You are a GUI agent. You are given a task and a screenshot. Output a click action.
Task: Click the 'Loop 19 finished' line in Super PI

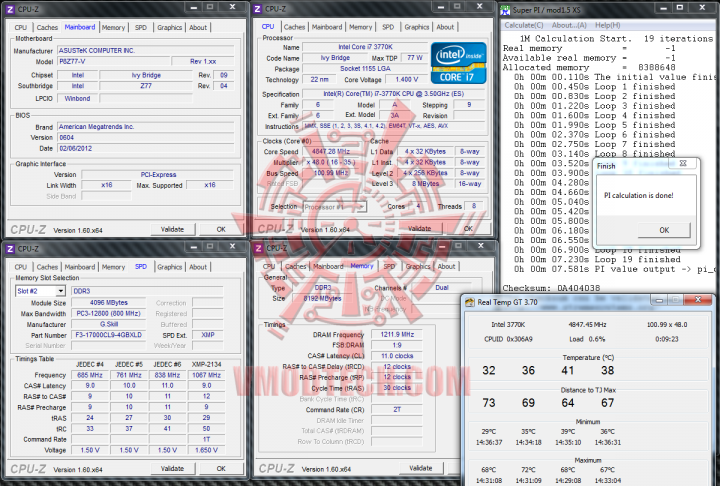click(597, 260)
